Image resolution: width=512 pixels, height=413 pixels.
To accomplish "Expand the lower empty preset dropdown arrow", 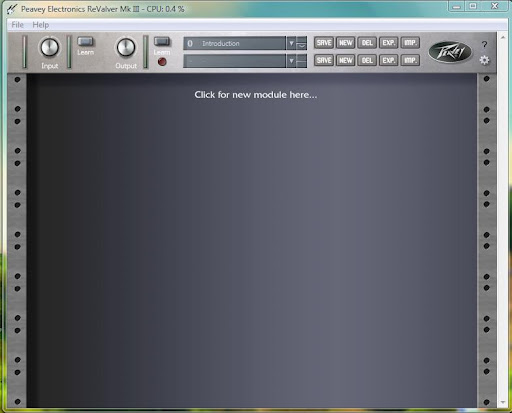I will click(x=291, y=61).
